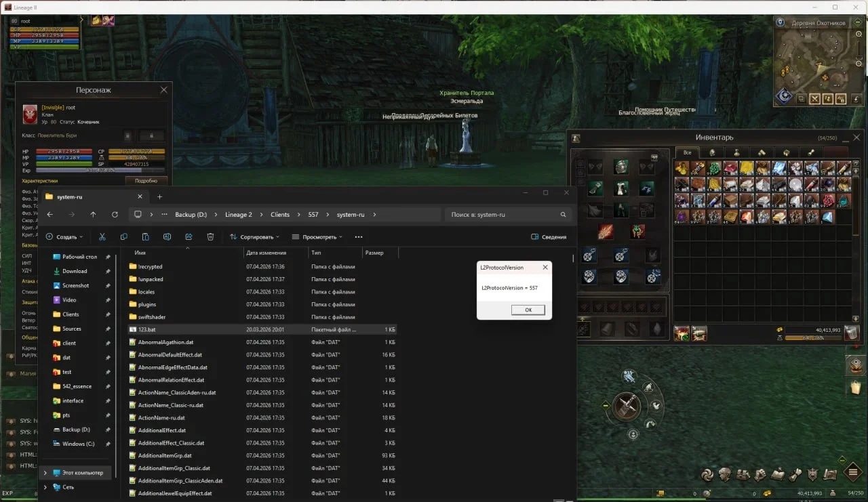Open the Explorer See more ellipsis menu
The width and height of the screenshot is (868, 502).
click(x=359, y=236)
